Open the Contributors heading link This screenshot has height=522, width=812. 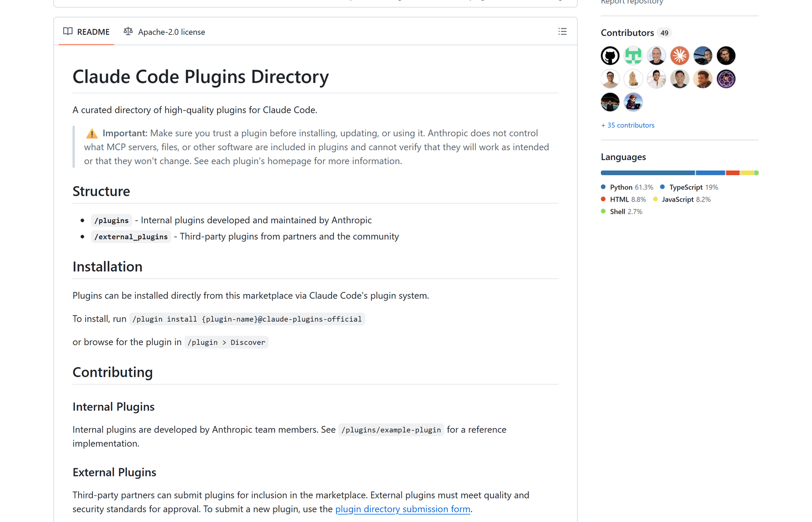[627, 32]
